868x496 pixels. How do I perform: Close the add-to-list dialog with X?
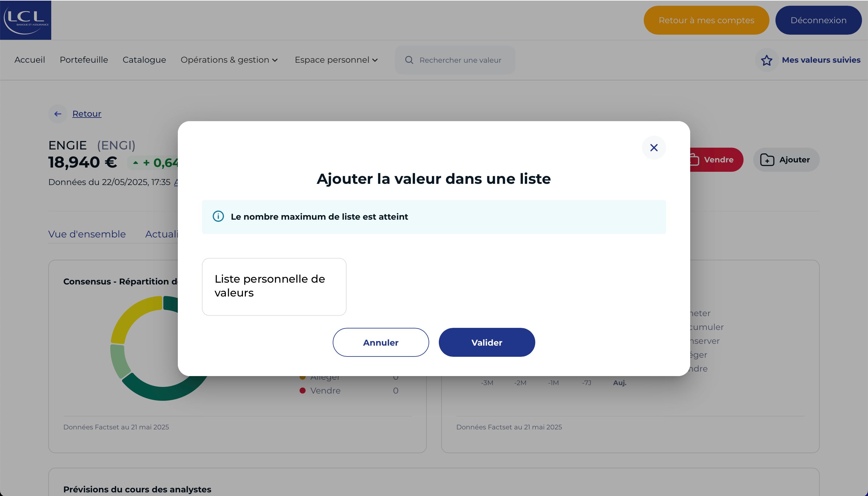coord(654,148)
